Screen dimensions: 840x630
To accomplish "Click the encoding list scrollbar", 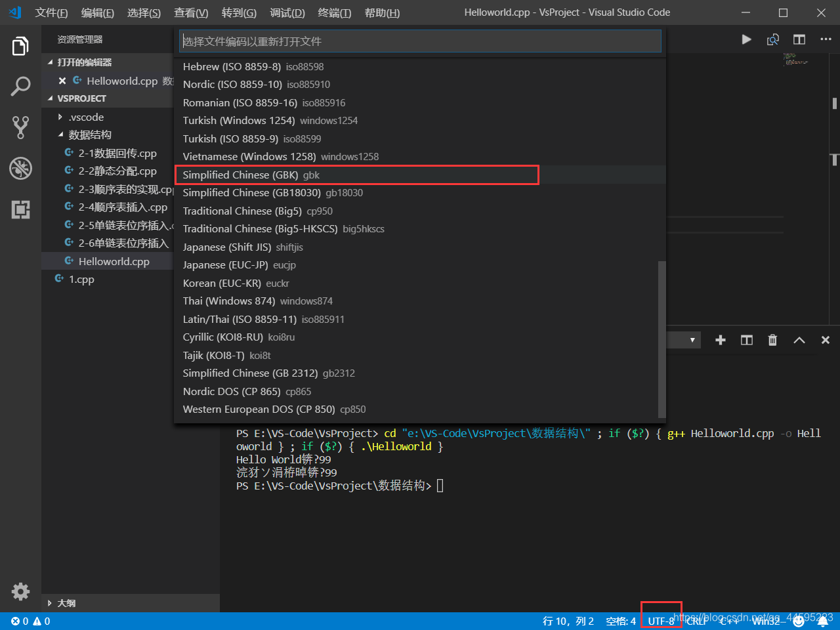I will pos(662,339).
